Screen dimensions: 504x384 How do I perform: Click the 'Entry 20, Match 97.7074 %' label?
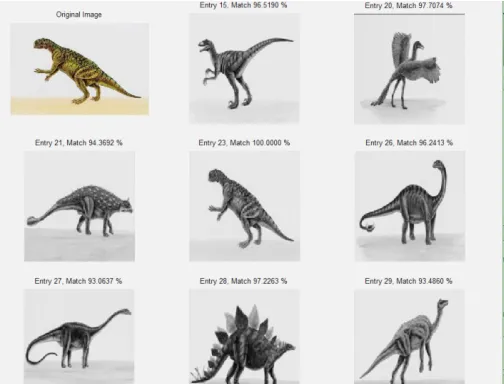coord(408,5)
